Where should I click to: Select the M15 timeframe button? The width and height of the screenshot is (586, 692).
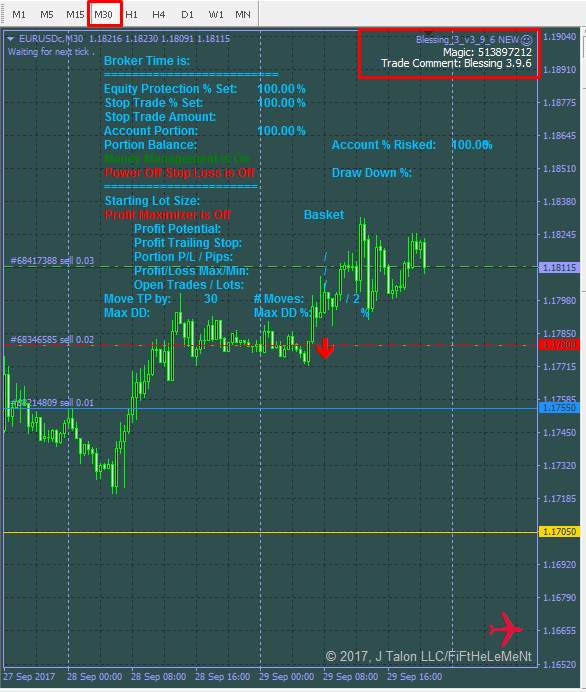click(75, 15)
